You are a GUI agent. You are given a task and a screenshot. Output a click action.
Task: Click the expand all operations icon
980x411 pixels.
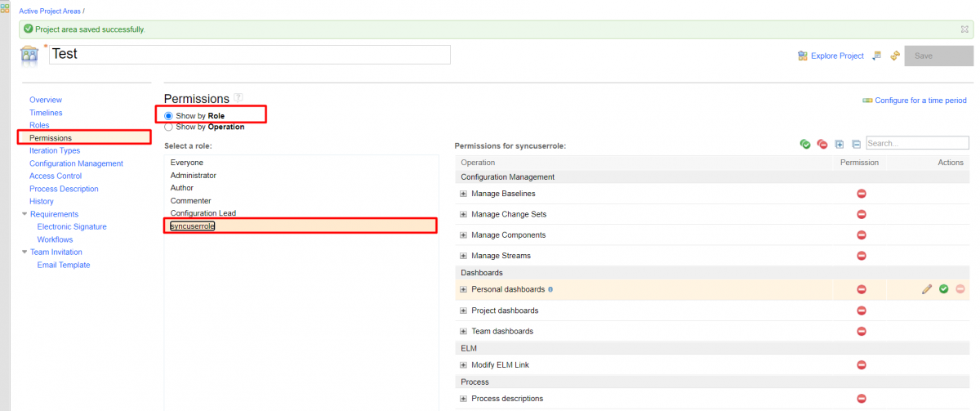[x=840, y=144]
